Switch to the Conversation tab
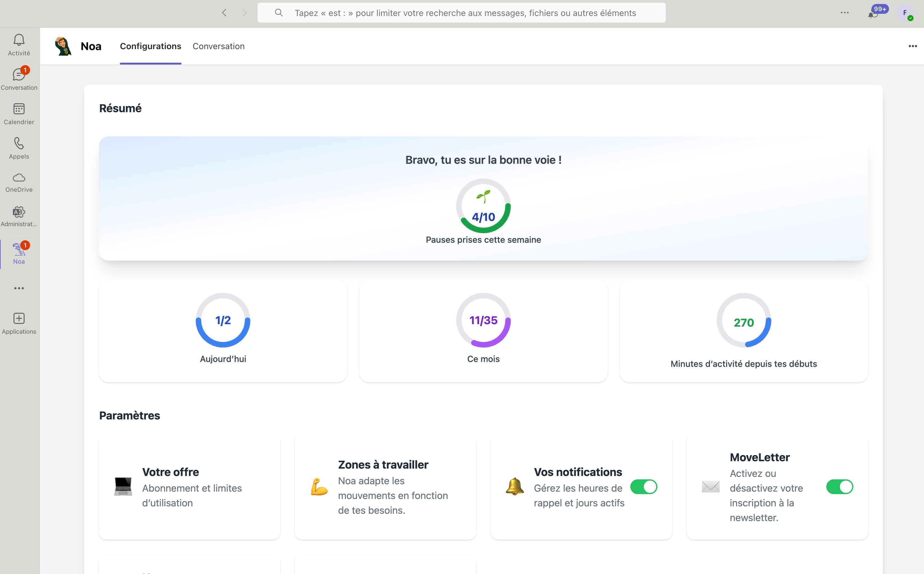Screen dimensions: 924x574 click(219, 46)
